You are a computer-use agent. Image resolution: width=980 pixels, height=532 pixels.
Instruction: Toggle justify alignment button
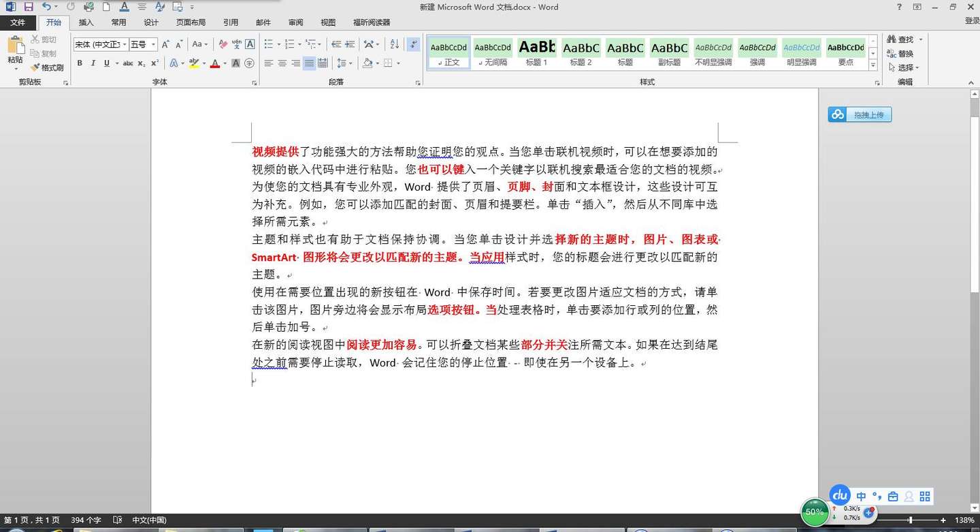[x=310, y=63]
